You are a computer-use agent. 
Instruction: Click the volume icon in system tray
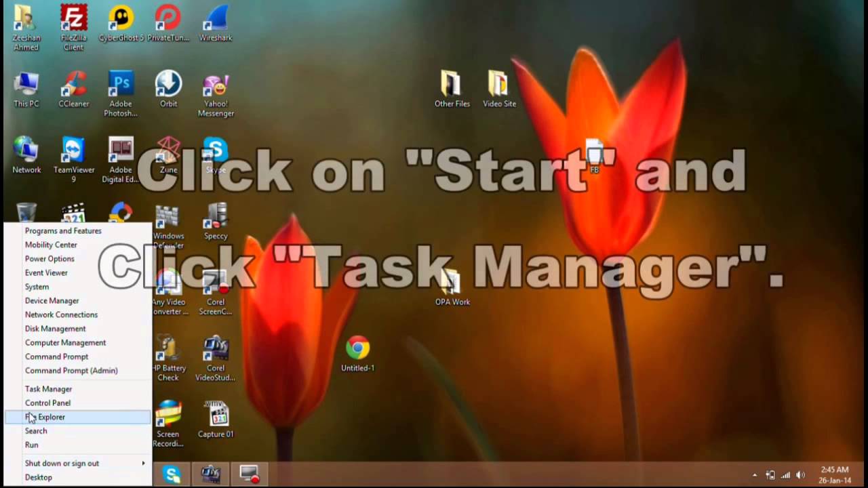[801, 475]
